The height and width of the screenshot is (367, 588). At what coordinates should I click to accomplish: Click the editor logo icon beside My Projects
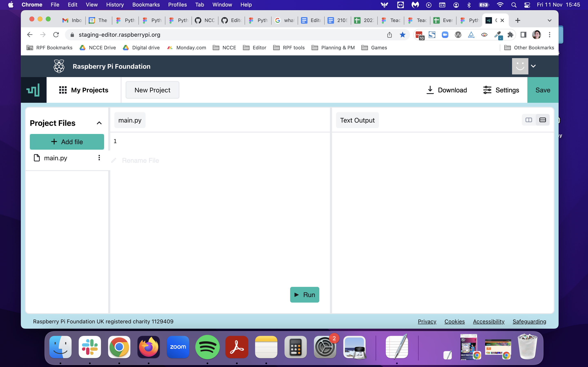point(33,90)
